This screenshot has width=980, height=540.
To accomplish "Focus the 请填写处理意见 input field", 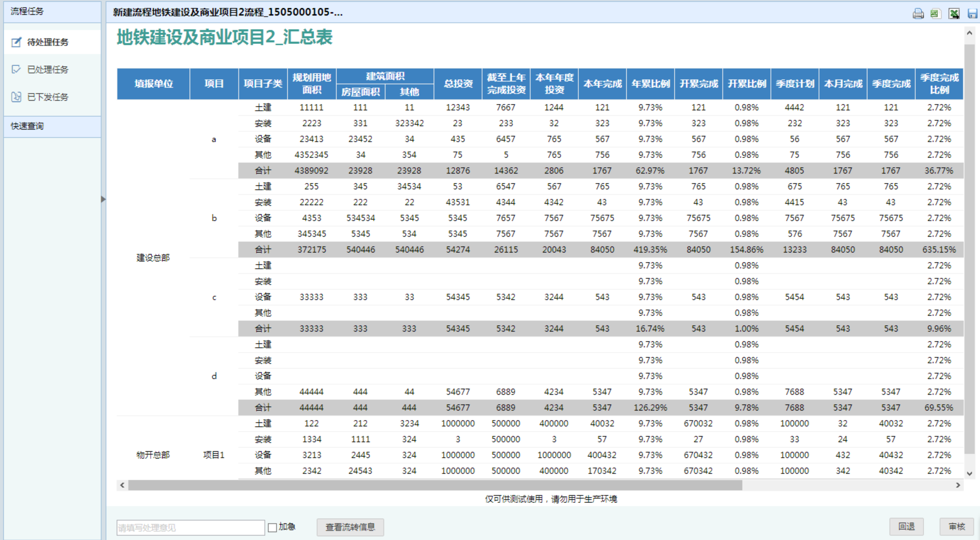I will pos(191,528).
